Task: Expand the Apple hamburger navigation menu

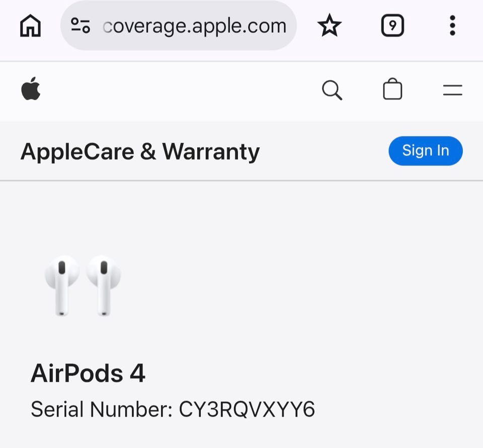Action: [452, 90]
